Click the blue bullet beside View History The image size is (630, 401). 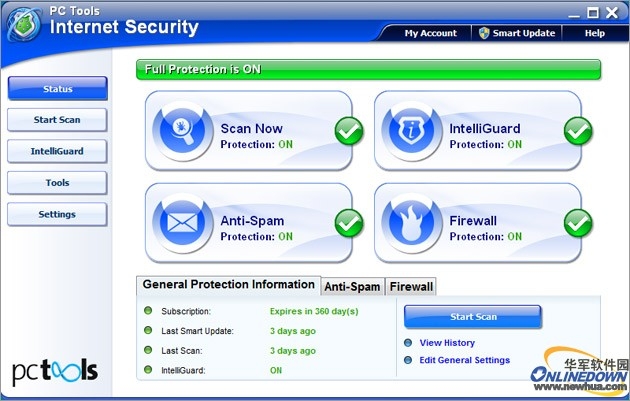[x=408, y=343]
